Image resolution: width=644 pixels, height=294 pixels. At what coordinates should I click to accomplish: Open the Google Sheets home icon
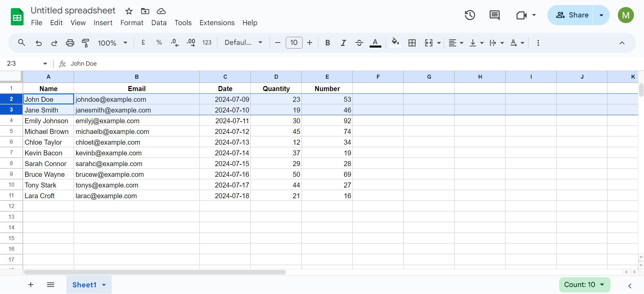click(17, 17)
